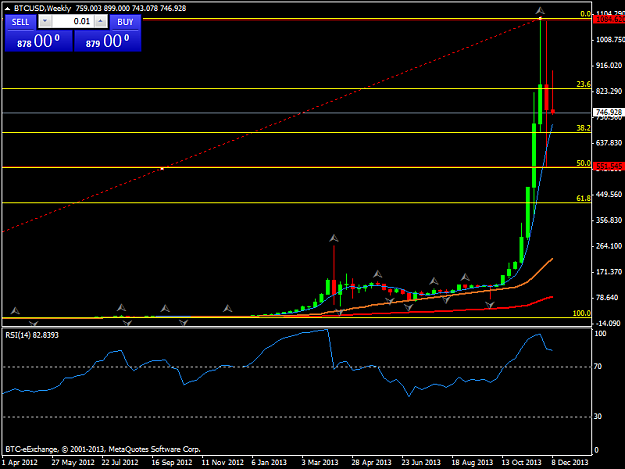Screen dimensions: 625x469
Task: Click the 3 Mar 2013 date label
Action: point(320,462)
